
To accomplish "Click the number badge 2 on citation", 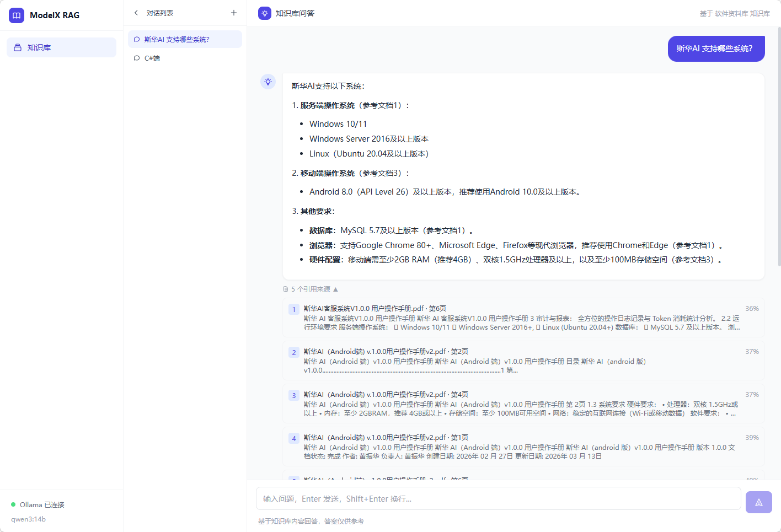I will (x=294, y=352).
